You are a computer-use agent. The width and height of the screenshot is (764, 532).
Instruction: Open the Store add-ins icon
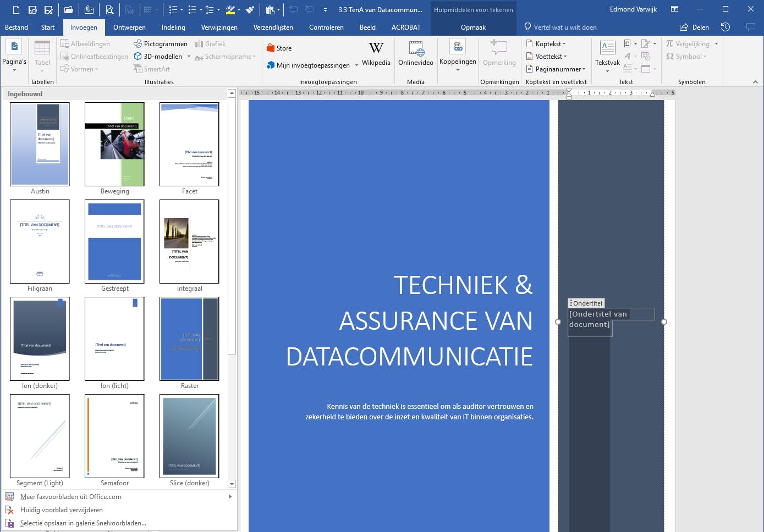(x=279, y=48)
